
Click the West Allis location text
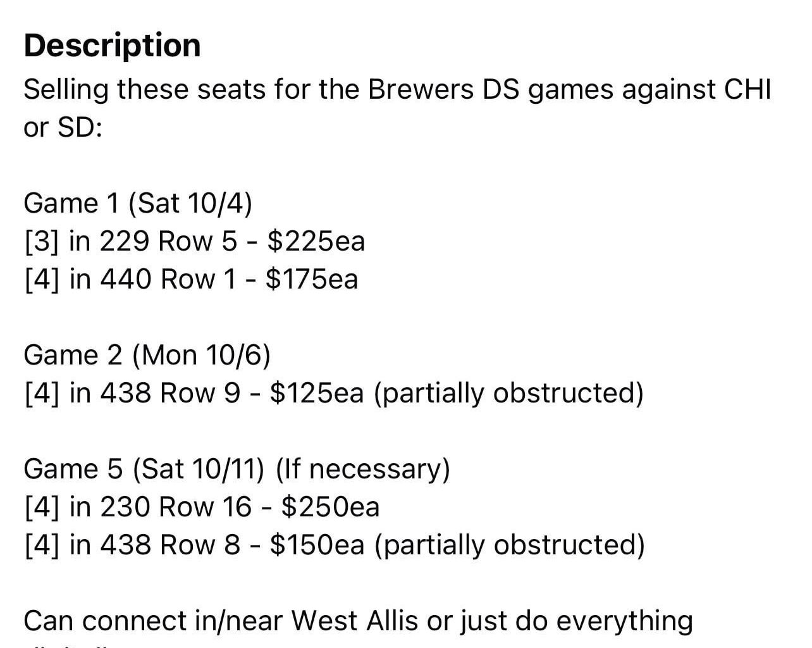pos(354,621)
